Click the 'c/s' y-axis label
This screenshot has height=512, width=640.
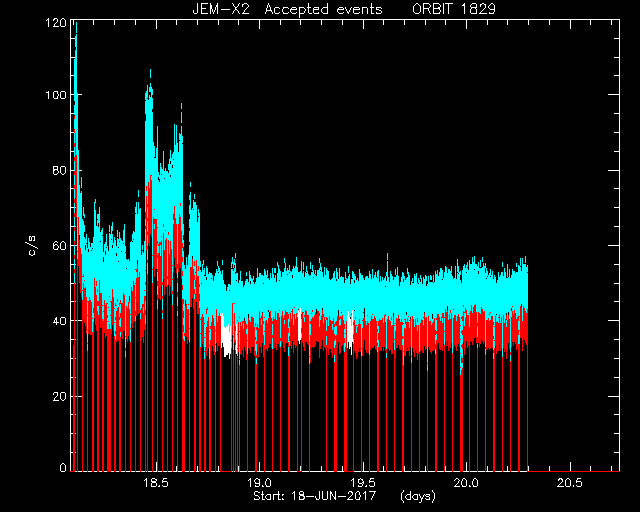[33, 245]
